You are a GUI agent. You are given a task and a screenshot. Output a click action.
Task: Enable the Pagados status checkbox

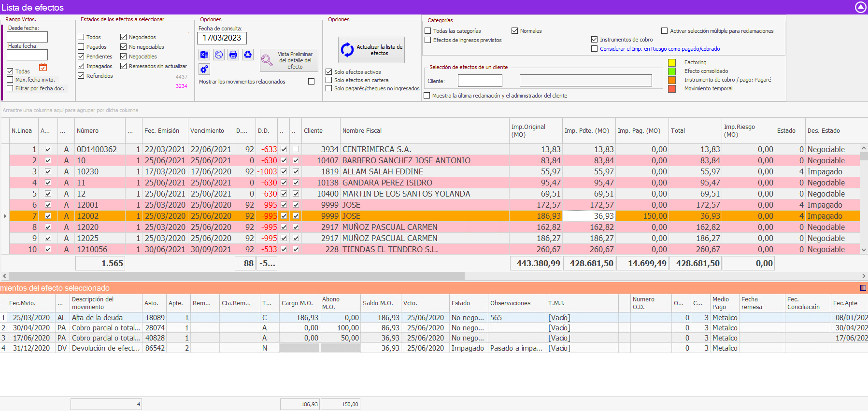click(81, 47)
